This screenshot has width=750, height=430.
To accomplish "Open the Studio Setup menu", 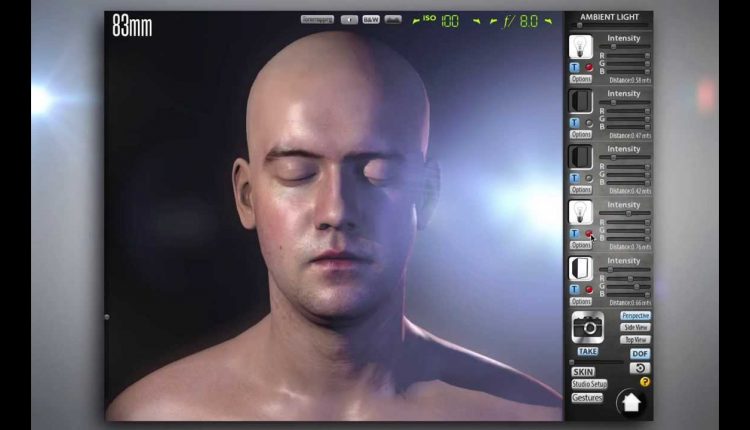I will coord(589,384).
